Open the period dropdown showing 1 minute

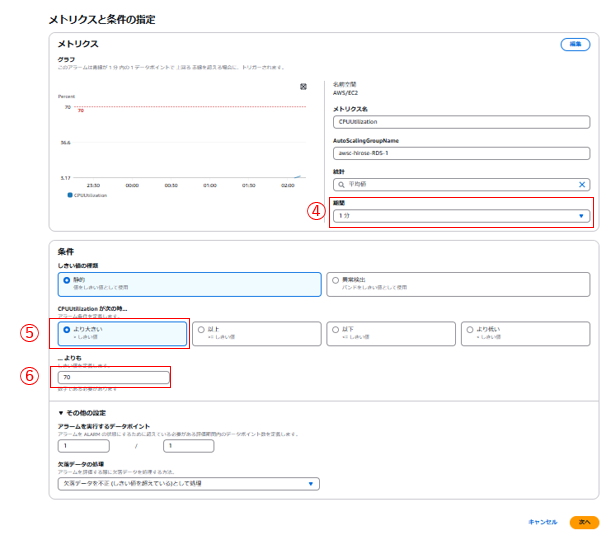(461, 216)
